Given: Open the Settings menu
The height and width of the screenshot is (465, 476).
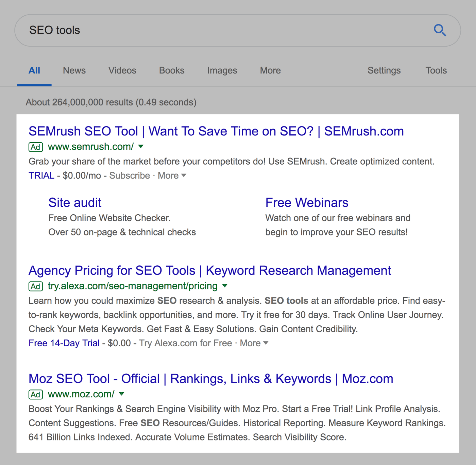Looking at the screenshot, I should [x=384, y=70].
